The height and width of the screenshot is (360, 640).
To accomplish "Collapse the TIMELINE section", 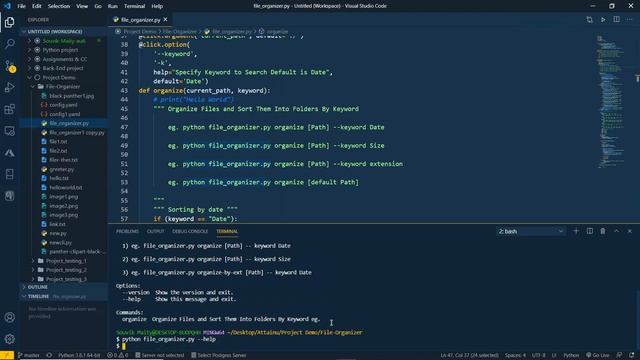I will [x=63, y=296].
